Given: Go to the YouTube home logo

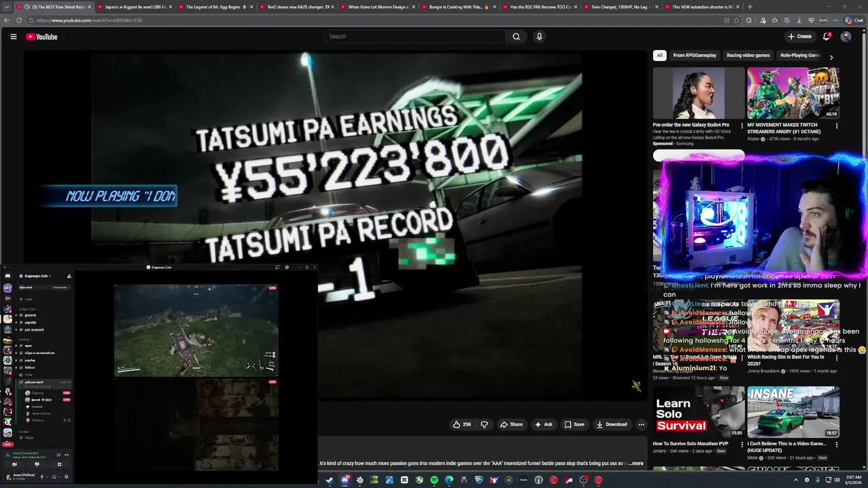Looking at the screenshot, I should [41, 37].
